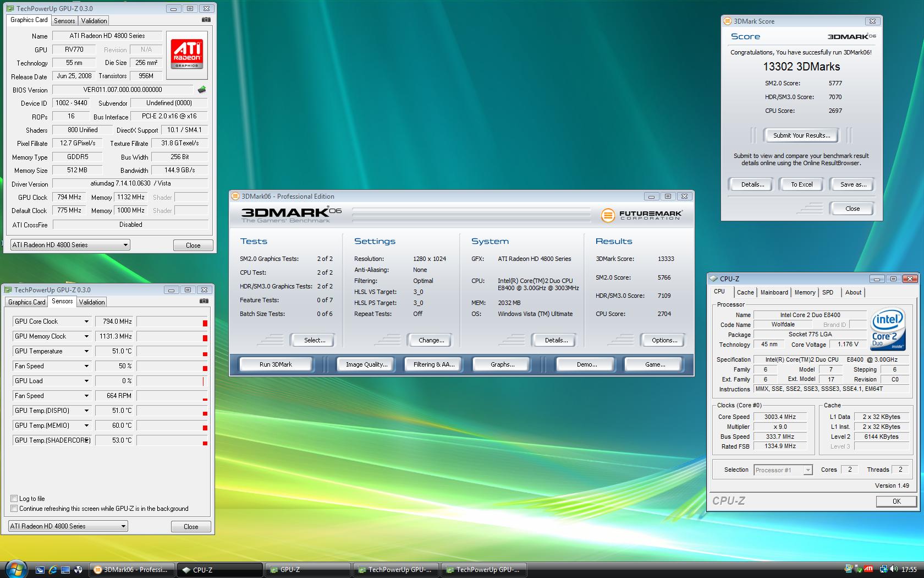
Task: Click Submit Your Results button
Action: point(801,135)
